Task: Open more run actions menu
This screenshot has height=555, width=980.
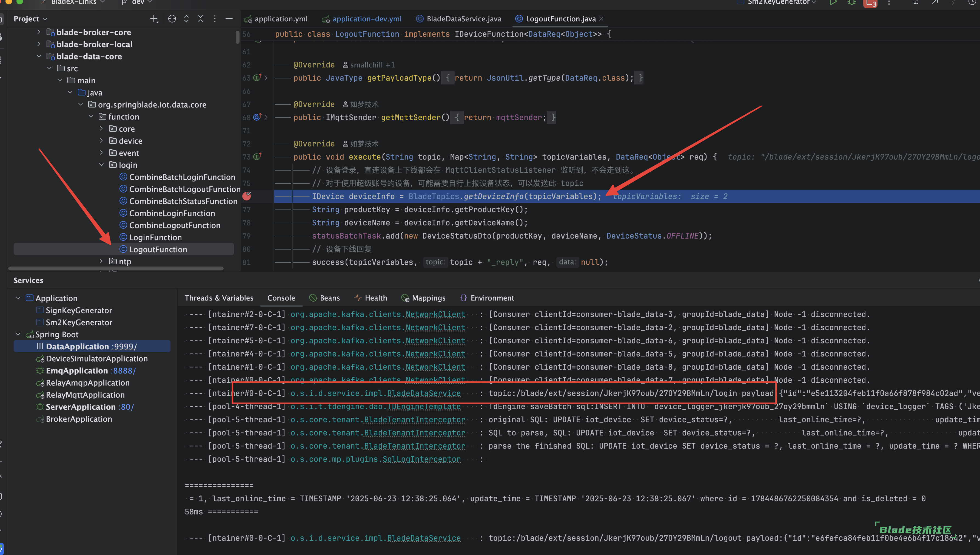Action: pyautogui.click(x=889, y=2)
